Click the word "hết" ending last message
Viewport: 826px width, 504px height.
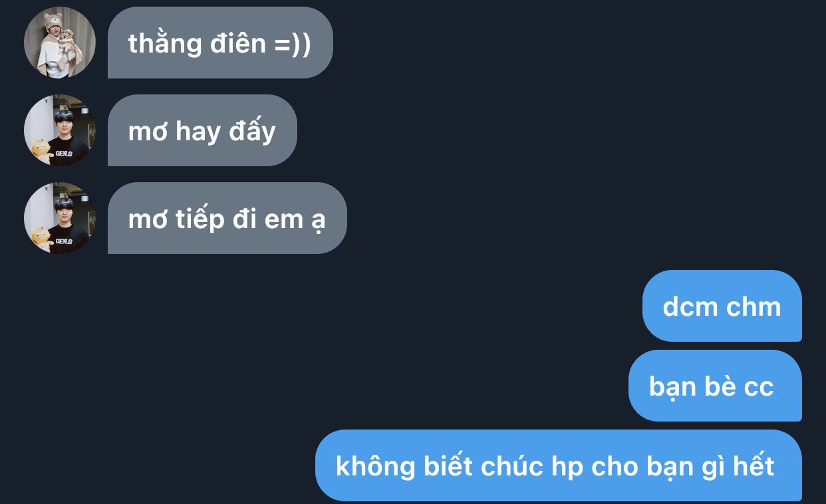[x=754, y=465]
